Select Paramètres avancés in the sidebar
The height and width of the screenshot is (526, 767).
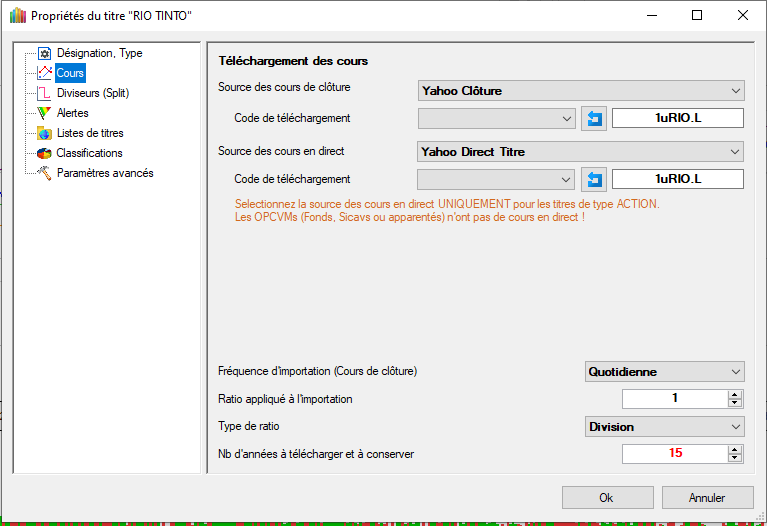coord(105,173)
